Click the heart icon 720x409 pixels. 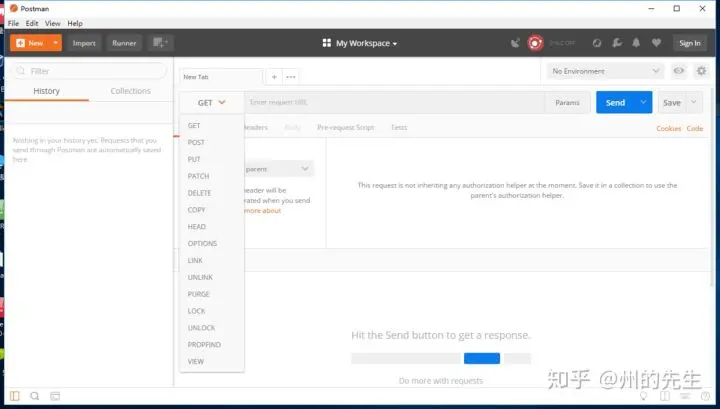[x=656, y=43]
